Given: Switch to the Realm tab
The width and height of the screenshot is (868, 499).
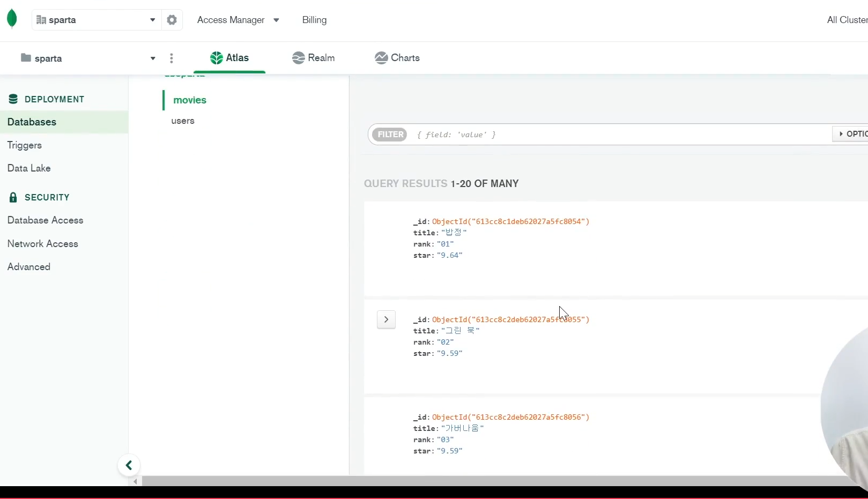Looking at the screenshot, I should (314, 58).
